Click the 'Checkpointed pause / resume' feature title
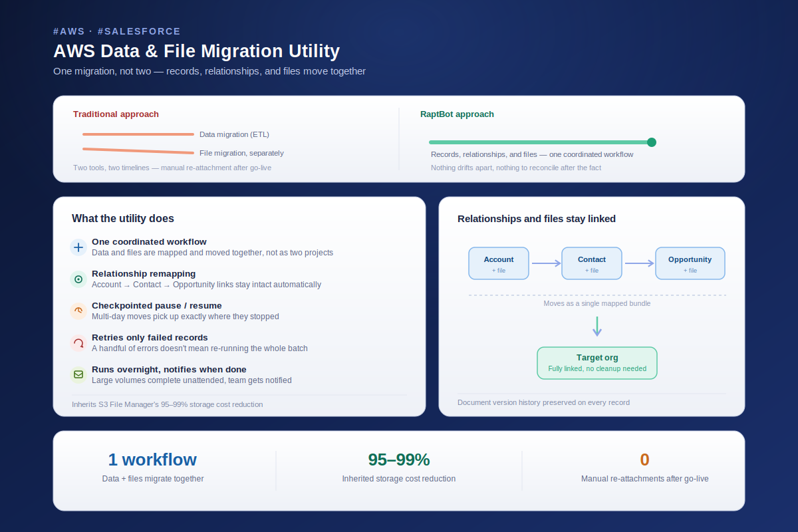 pyautogui.click(x=157, y=306)
